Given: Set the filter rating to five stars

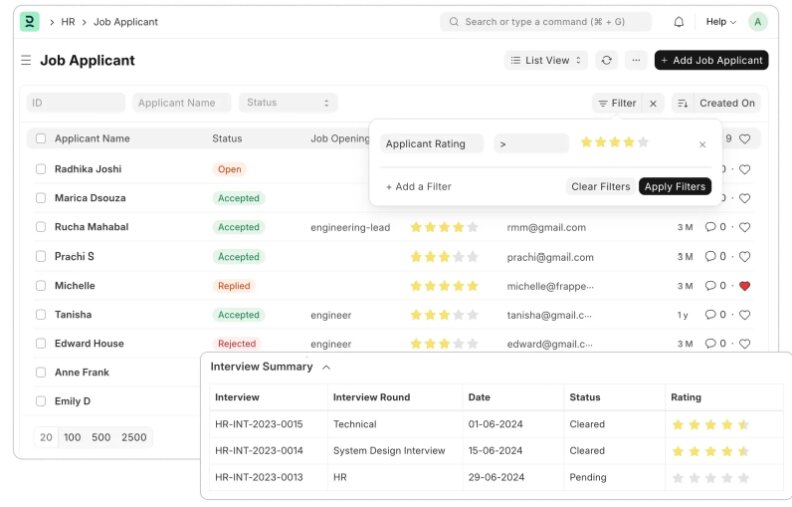Looking at the screenshot, I should pyautogui.click(x=643, y=143).
